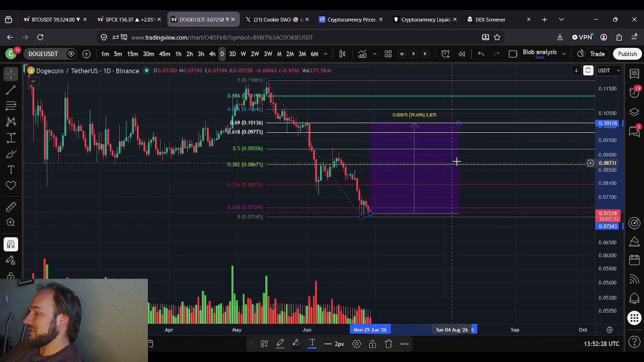
Task: Toggle lock on the selected drawing
Action: pos(372,344)
